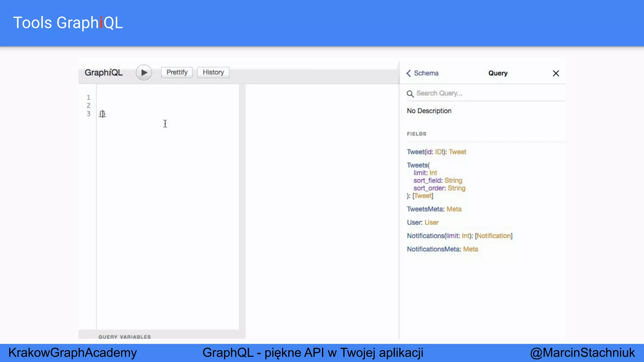
Task: Click String type of sort_field
Action: click(453, 180)
